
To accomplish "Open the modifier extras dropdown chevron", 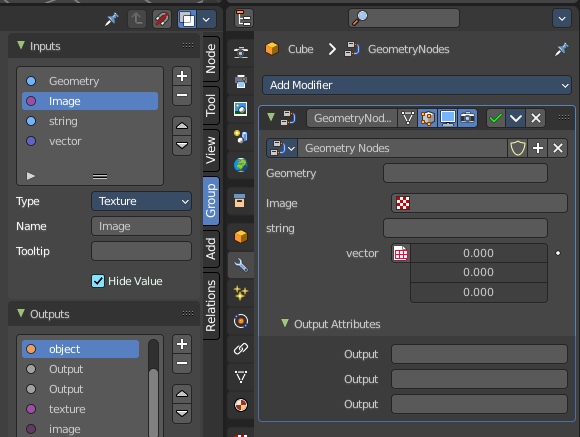I will 516,118.
